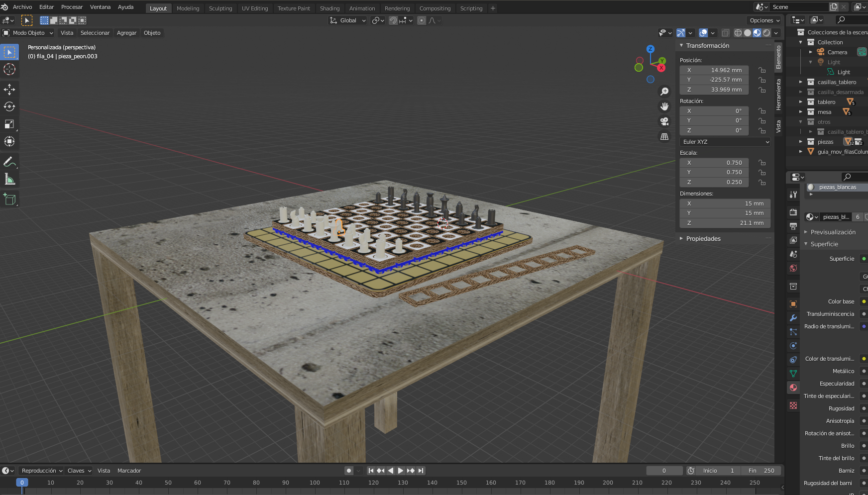This screenshot has height=495, width=868.
Task: Select the Add Cube tool
Action: coord(9,199)
